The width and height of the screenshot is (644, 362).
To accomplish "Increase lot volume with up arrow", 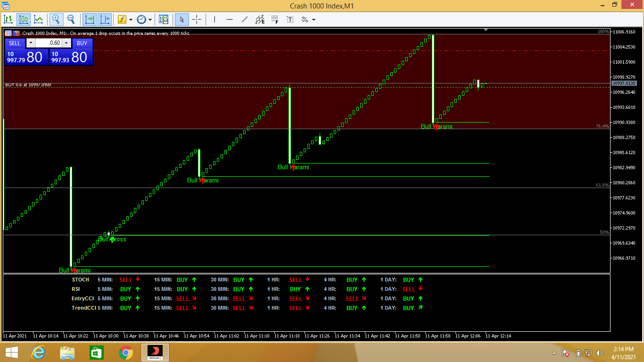I will pyautogui.click(x=66, y=43).
